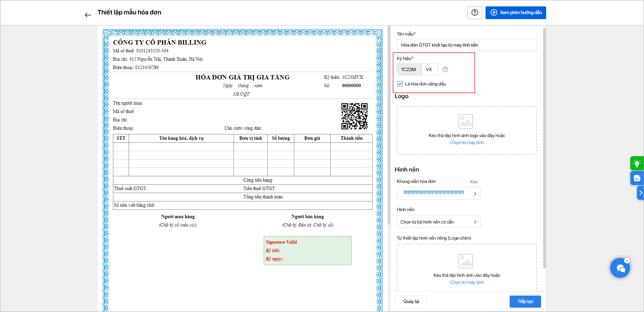The image size is (644, 312).
Task: Toggle Là hóa đơn xăng dầu checkbox
Action: click(400, 84)
